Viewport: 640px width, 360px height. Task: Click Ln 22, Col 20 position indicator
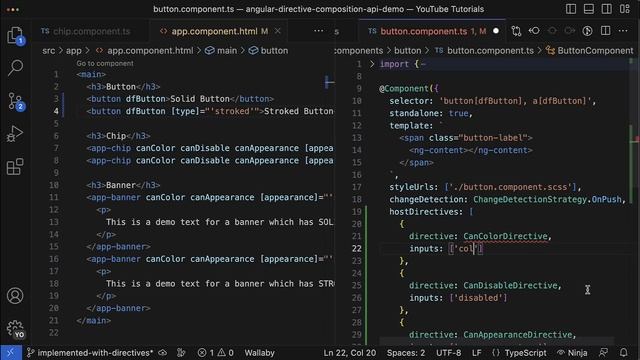coord(349,353)
